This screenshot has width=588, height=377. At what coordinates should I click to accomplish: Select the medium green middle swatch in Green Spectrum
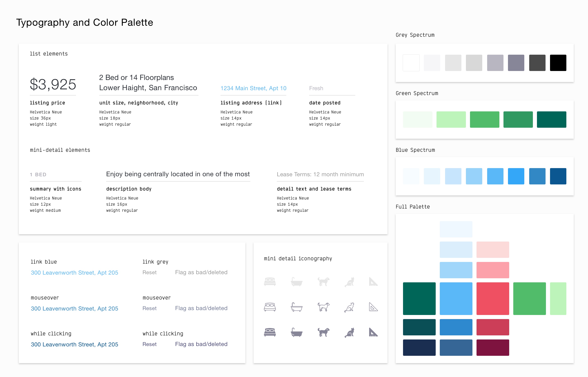coord(485,120)
